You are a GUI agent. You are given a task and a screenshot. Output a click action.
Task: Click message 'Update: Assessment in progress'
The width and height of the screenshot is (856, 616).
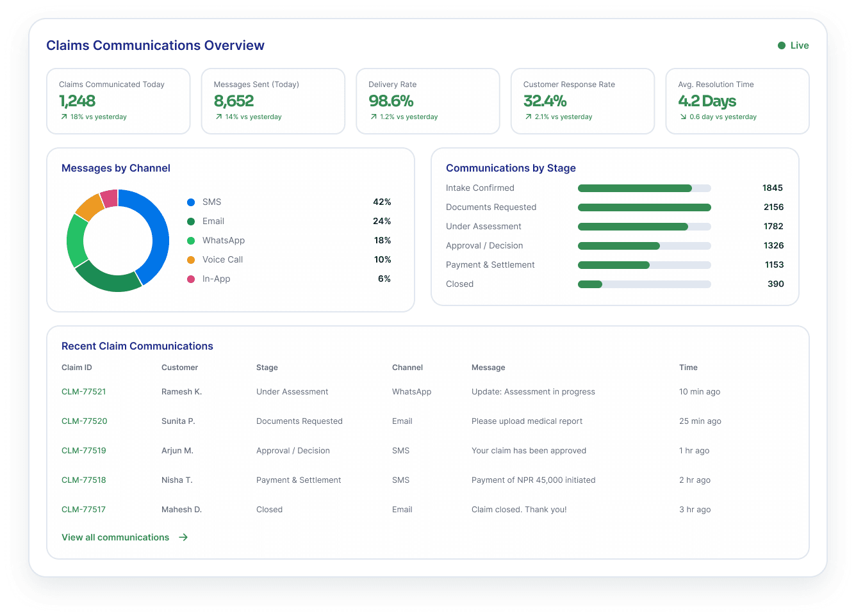534,392
